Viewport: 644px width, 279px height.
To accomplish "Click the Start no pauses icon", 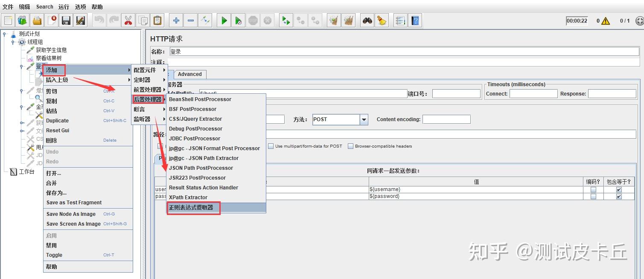I will coord(238,20).
